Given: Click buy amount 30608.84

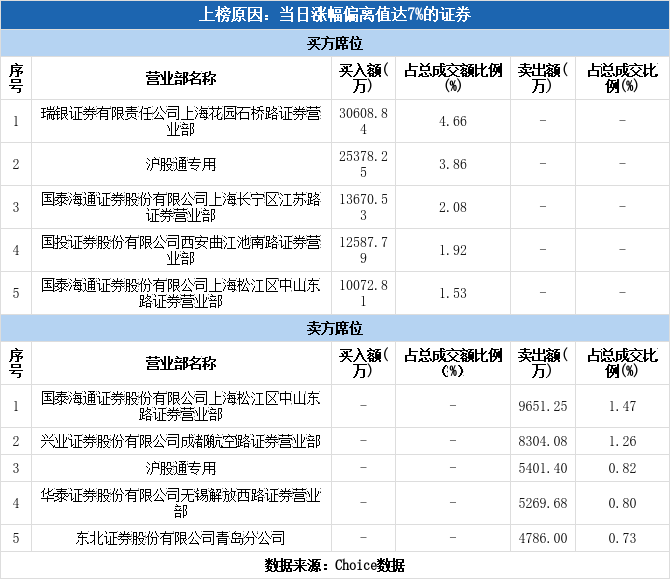Looking at the screenshot, I should click(363, 121).
